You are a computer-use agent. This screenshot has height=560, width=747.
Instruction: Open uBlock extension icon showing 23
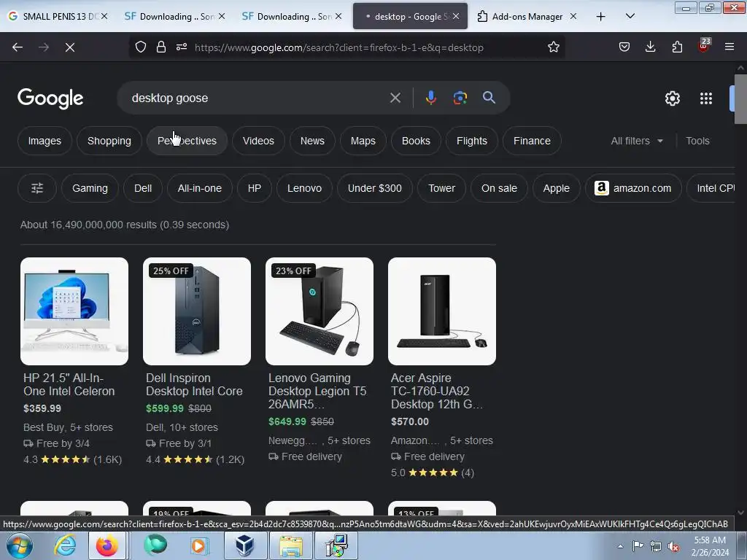(704, 46)
